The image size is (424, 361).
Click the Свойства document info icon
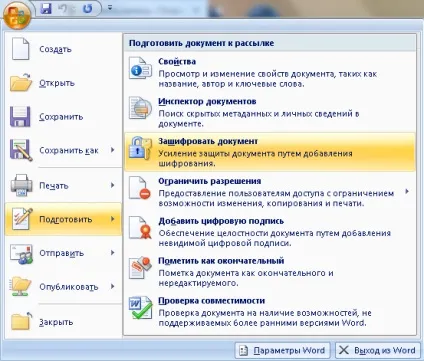coord(140,68)
